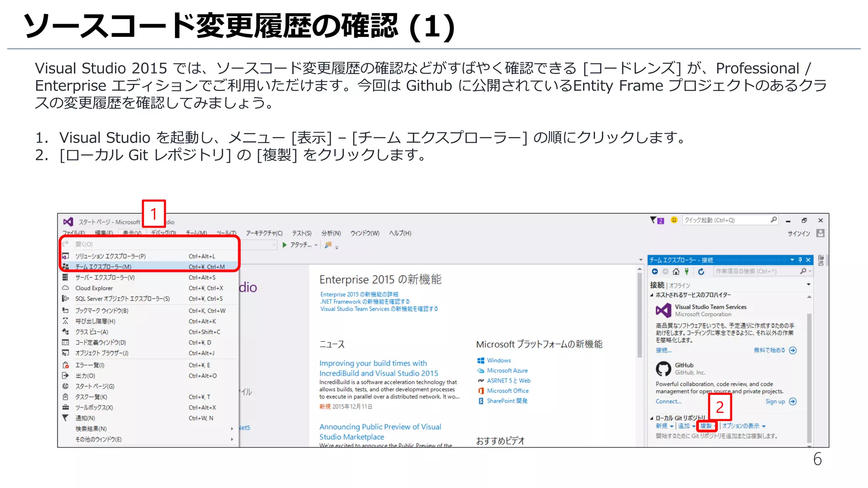The image size is (868, 488).
Task: Open the 追加 dropdown in local Git
Action: point(693,427)
